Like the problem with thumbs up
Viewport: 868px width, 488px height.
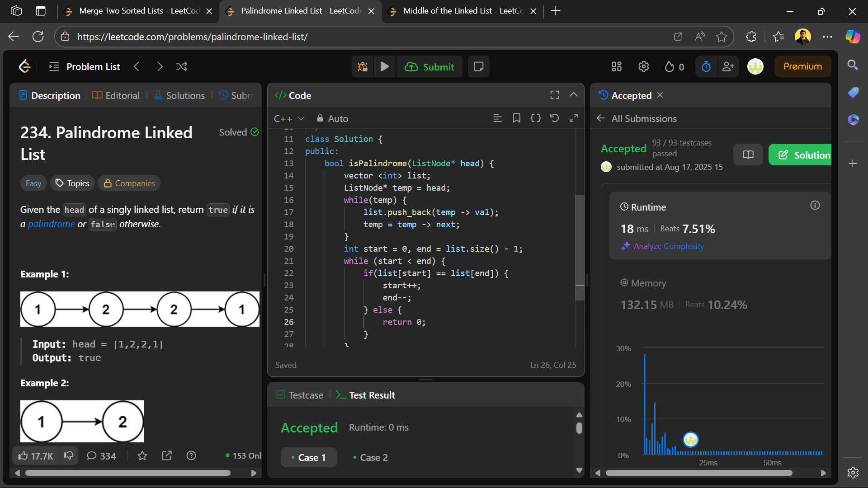35,456
